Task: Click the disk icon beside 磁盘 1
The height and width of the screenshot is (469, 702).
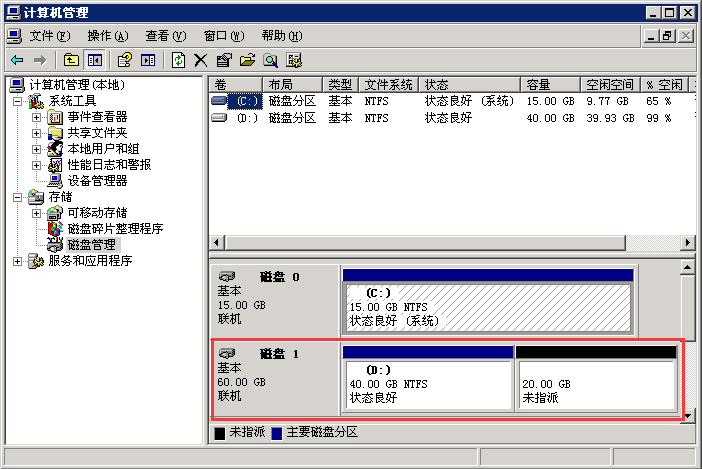Action: [x=227, y=354]
